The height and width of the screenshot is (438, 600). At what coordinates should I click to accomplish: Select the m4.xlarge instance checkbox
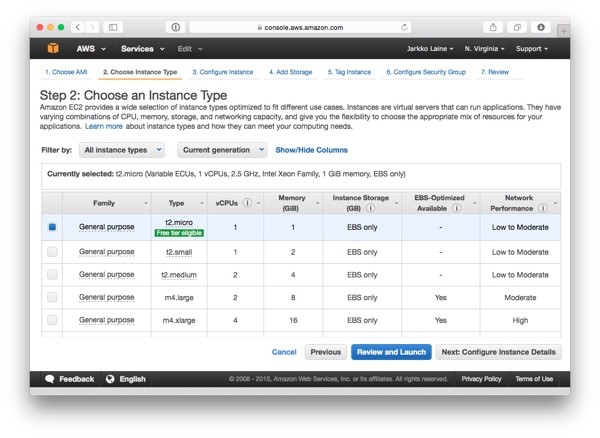pyautogui.click(x=52, y=320)
